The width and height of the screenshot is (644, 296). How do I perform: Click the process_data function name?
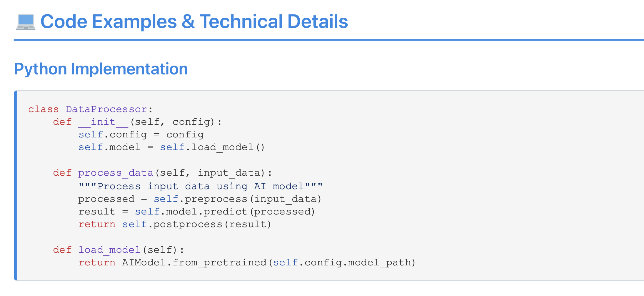(116, 173)
